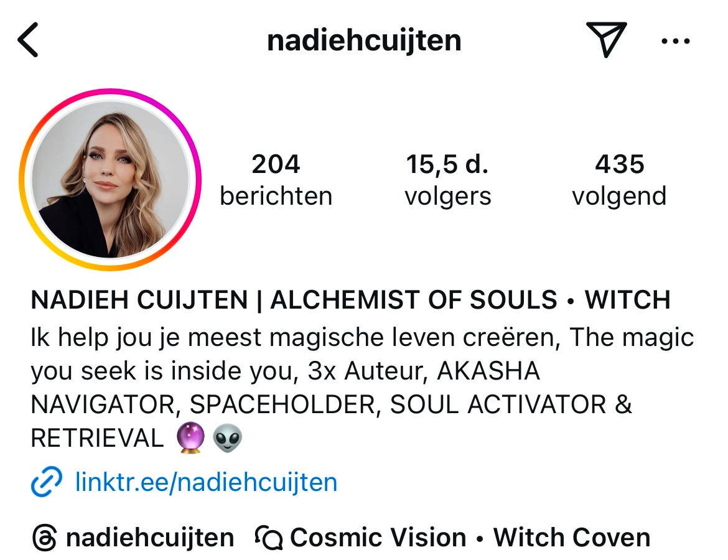Tap the Threads logo icon
This screenshot has height=560, width=728.
coord(45,538)
